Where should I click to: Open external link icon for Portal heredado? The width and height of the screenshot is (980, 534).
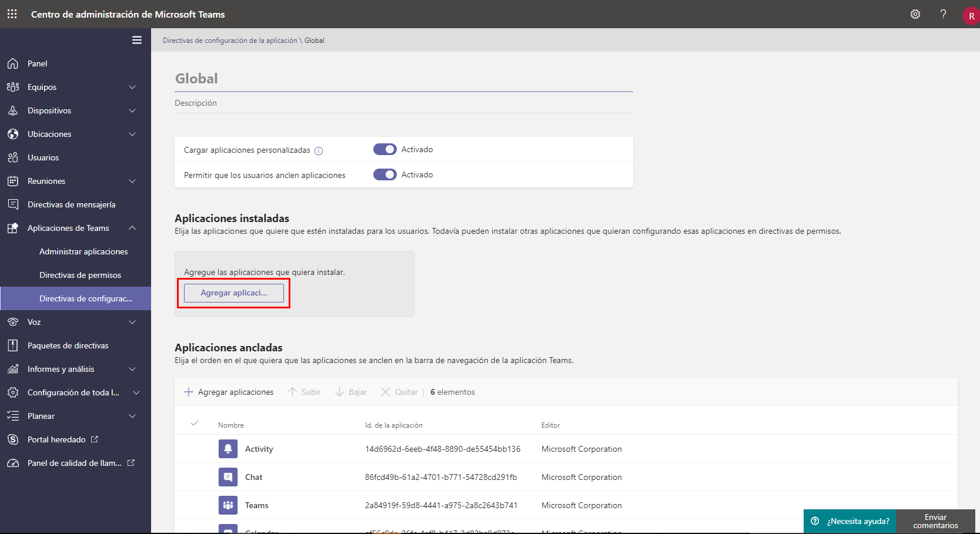95,439
